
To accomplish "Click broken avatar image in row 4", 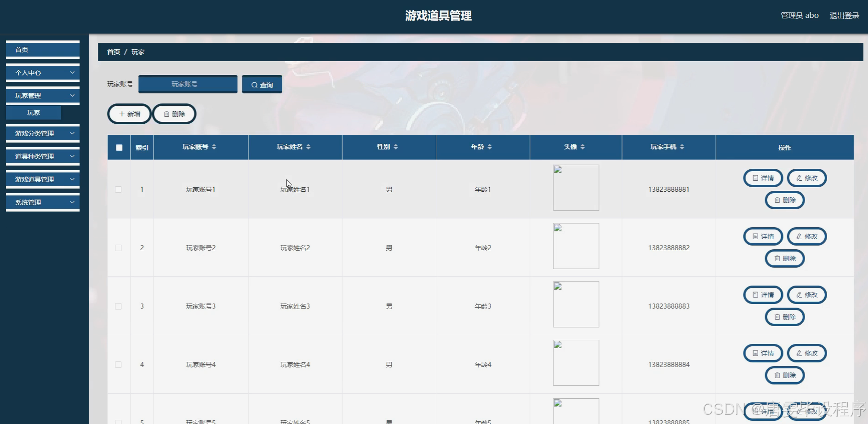I will click(x=576, y=363).
